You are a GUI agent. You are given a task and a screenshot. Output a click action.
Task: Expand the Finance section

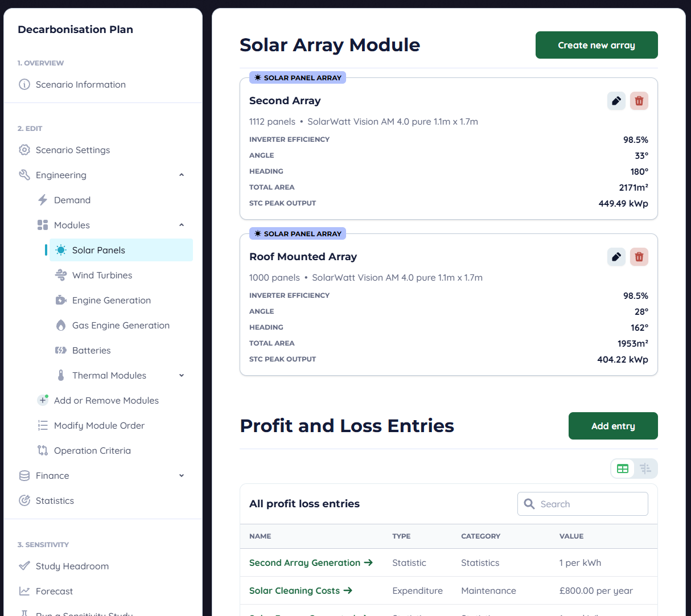pyautogui.click(x=181, y=475)
